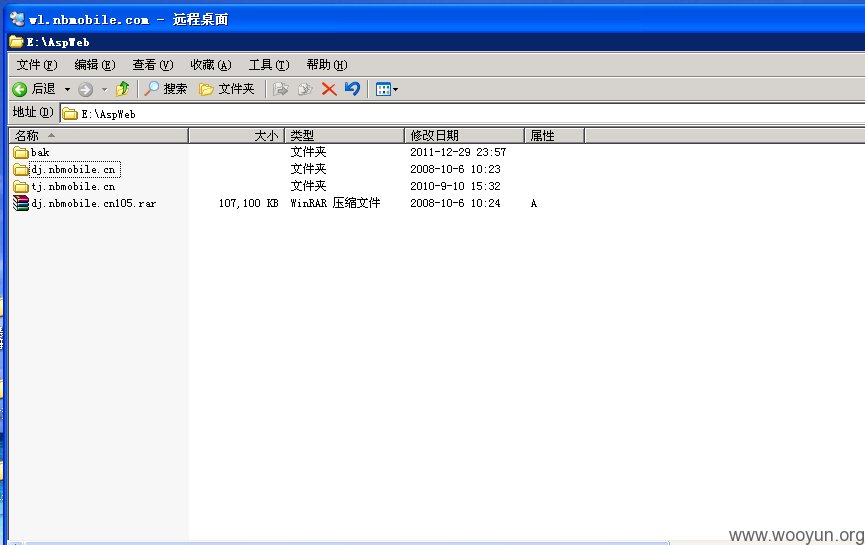The height and width of the screenshot is (545, 865).
Task: Select the bak folder icon
Action: [21, 152]
